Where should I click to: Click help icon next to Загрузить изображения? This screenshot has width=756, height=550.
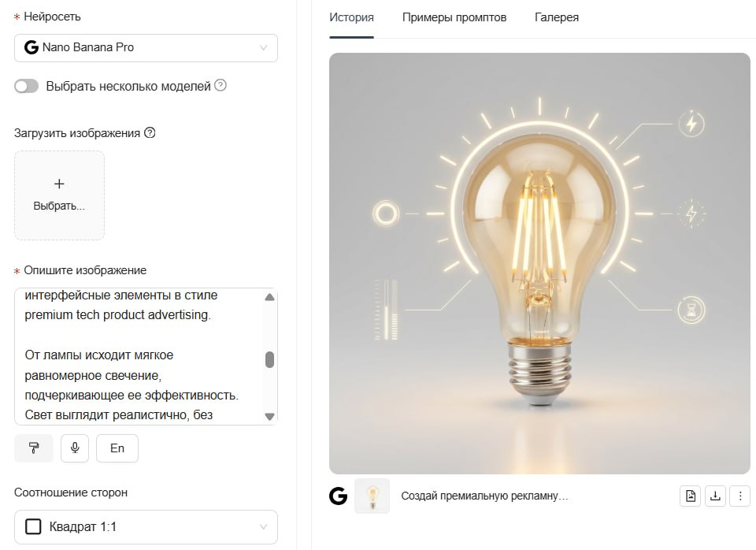coord(150,132)
